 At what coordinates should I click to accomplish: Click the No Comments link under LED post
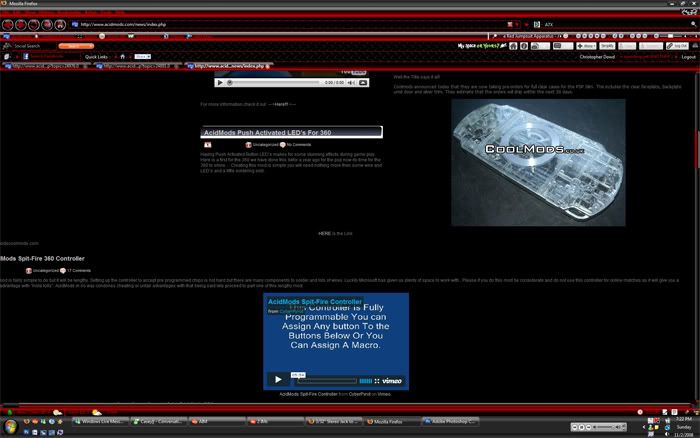[298, 145]
